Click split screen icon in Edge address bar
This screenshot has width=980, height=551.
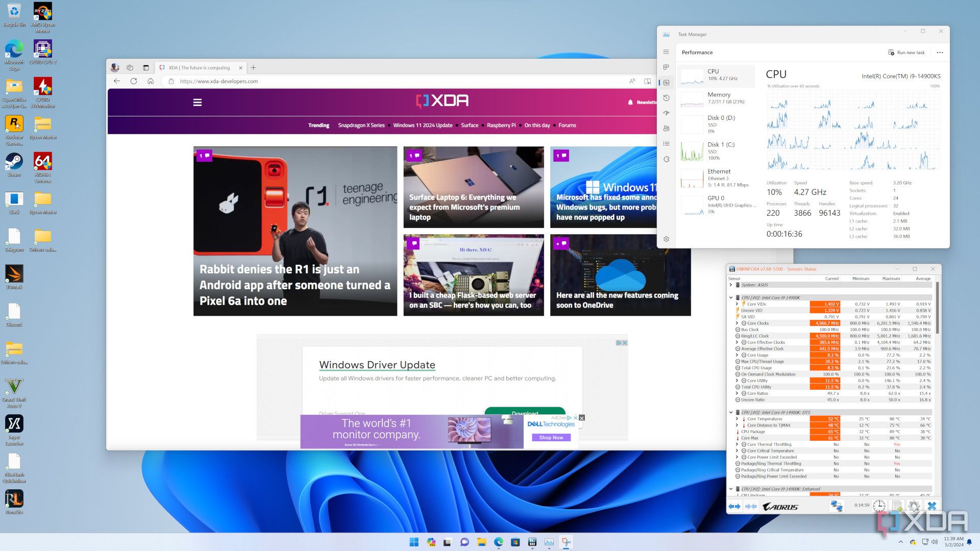pos(648,81)
